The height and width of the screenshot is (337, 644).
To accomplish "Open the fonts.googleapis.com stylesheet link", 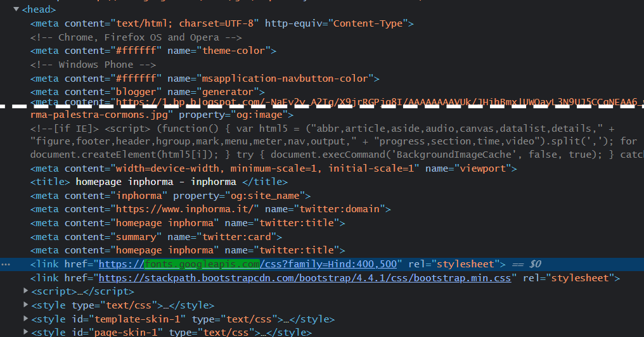I will pos(248,264).
